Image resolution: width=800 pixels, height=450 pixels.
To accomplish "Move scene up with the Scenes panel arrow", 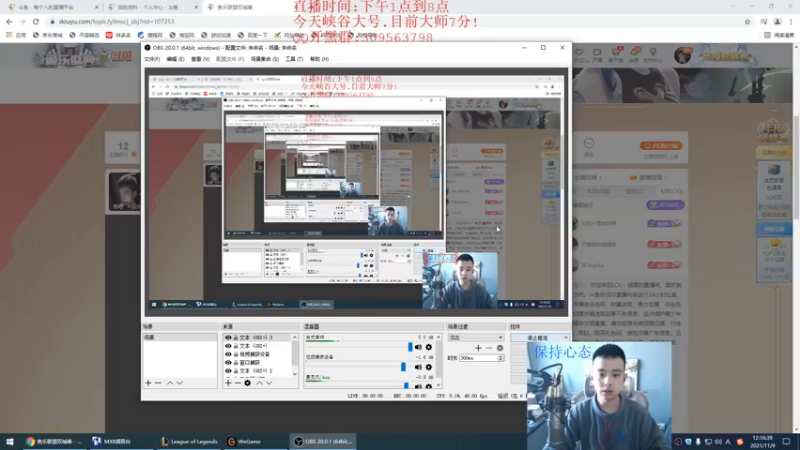I will pos(170,383).
